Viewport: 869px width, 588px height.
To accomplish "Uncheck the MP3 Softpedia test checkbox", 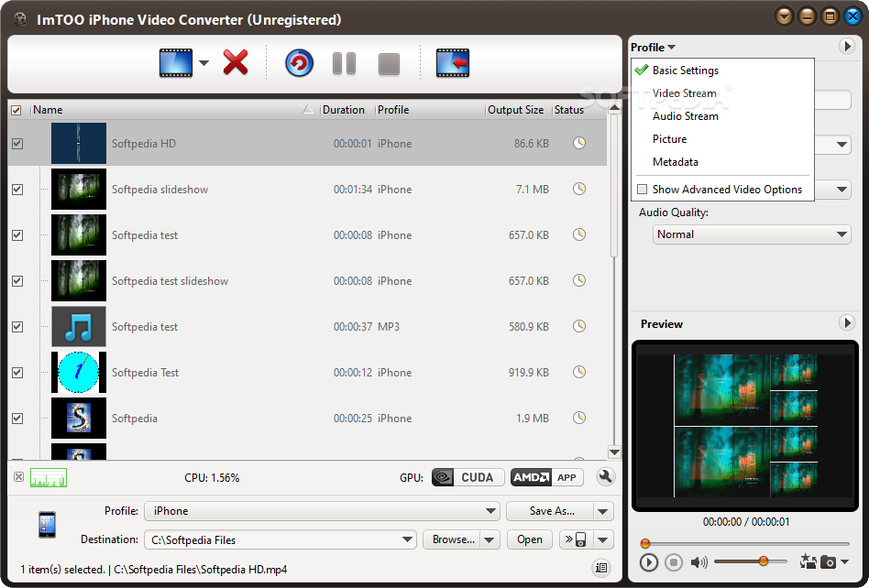I will click(x=17, y=327).
